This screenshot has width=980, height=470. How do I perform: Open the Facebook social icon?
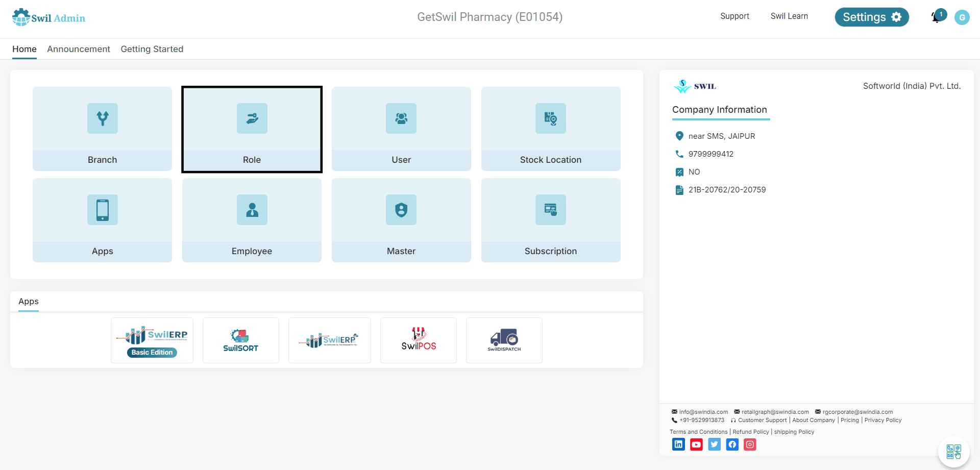(732, 444)
